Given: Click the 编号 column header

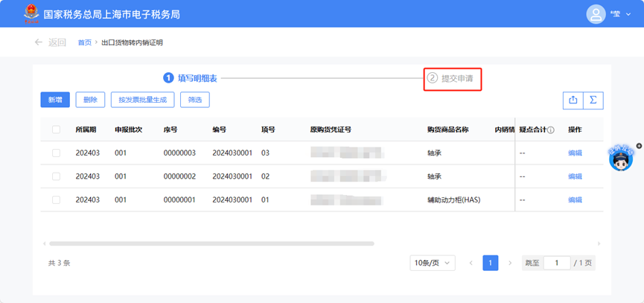Looking at the screenshot, I should coord(220,130).
